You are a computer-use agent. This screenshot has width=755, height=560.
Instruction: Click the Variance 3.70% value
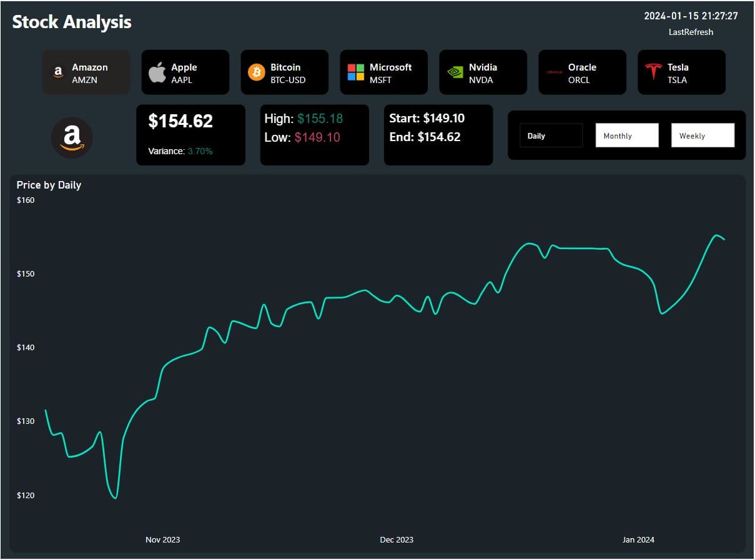(x=200, y=151)
